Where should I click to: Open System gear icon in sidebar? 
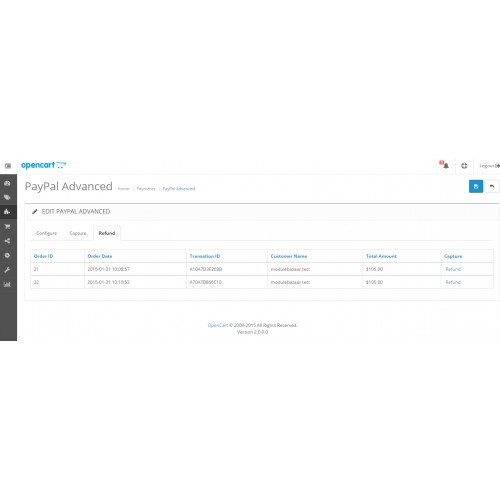7,255
